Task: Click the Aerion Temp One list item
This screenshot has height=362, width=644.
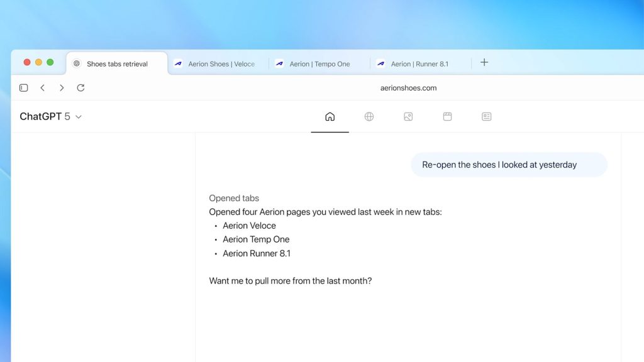Action: point(256,239)
